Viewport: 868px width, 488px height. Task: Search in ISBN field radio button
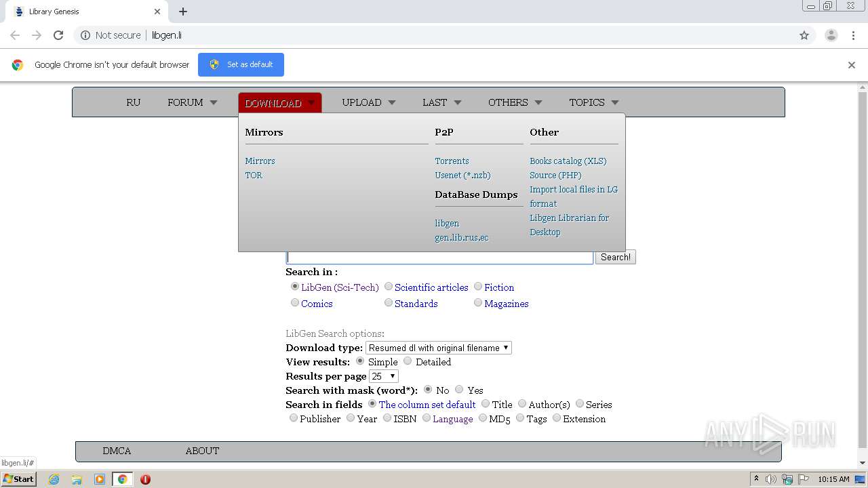(x=387, y=418)
